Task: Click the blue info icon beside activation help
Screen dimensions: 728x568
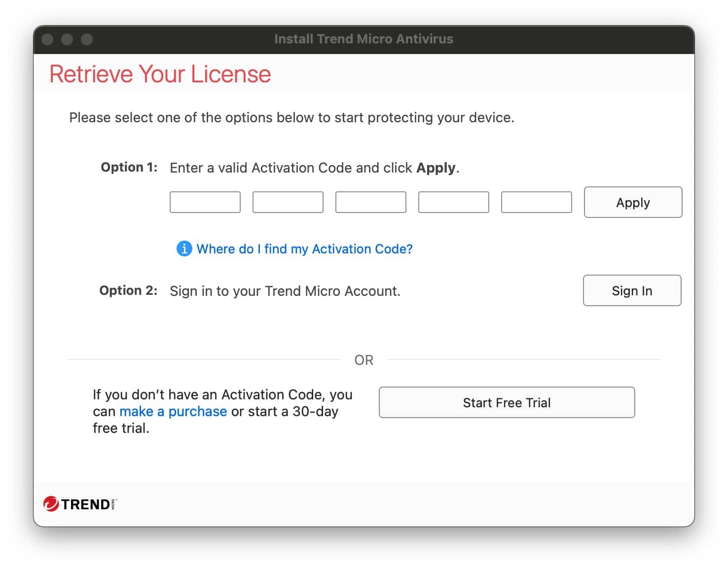Action: point(184,248)
